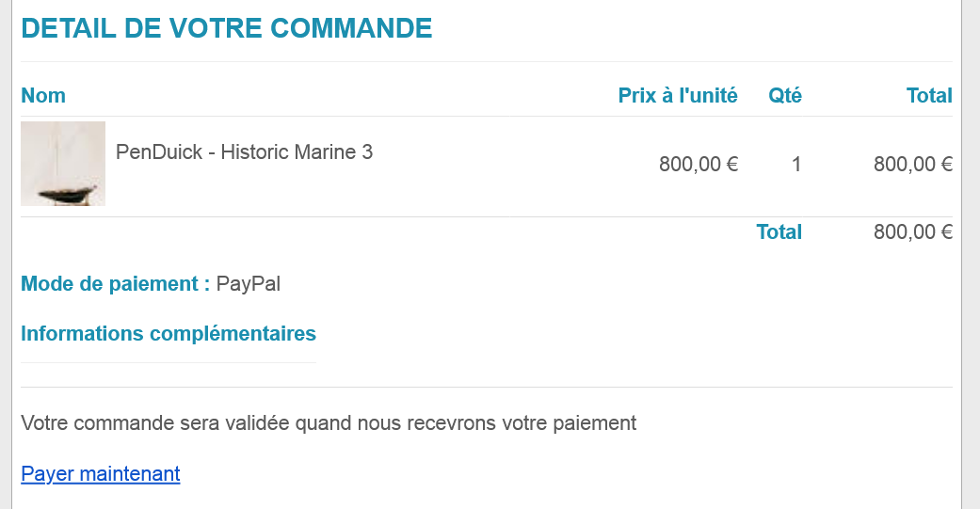
Task: Click the Qté column header
Action: click(785, 95)
